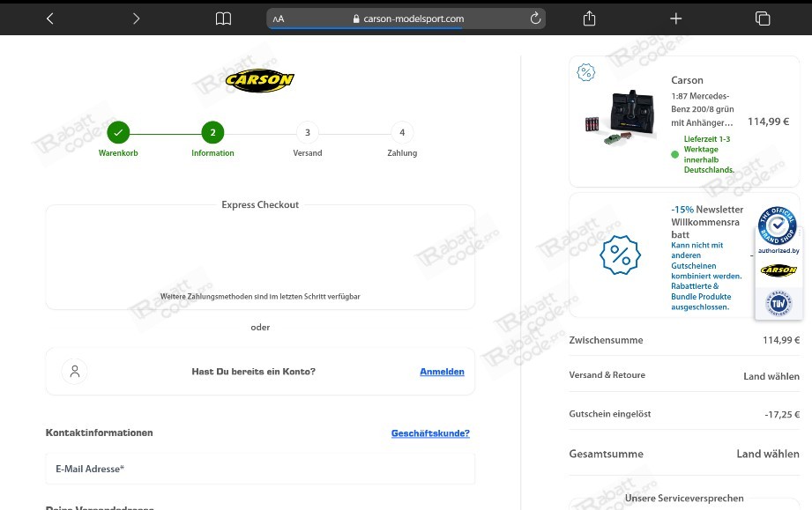812x510 pixels.
Task: Click the Carson logo at the top
Action: click(x=259, y=80)
